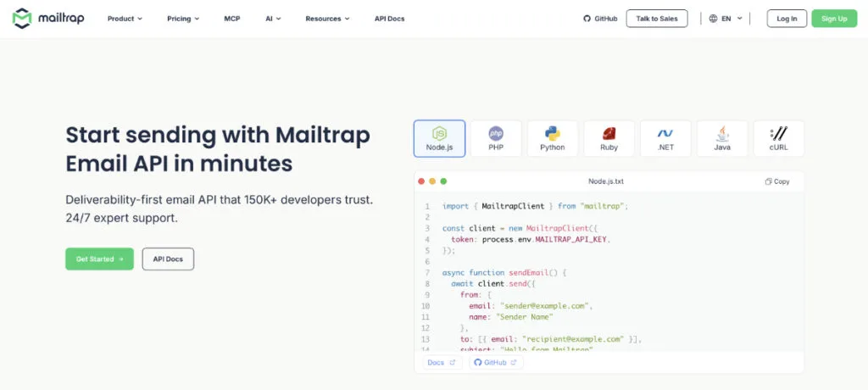Open API Docs in navigation bar
Screen dimensions: 868x390
pos(389,19)
